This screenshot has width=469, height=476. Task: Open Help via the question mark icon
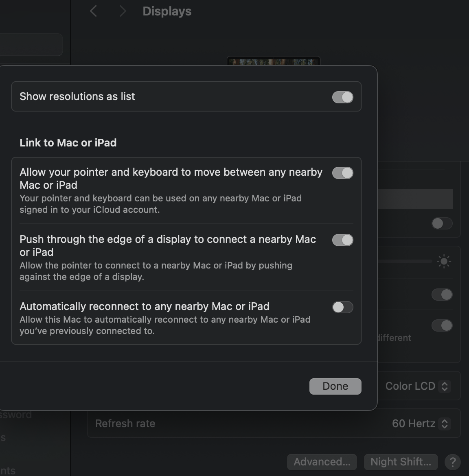click(453, 462)
